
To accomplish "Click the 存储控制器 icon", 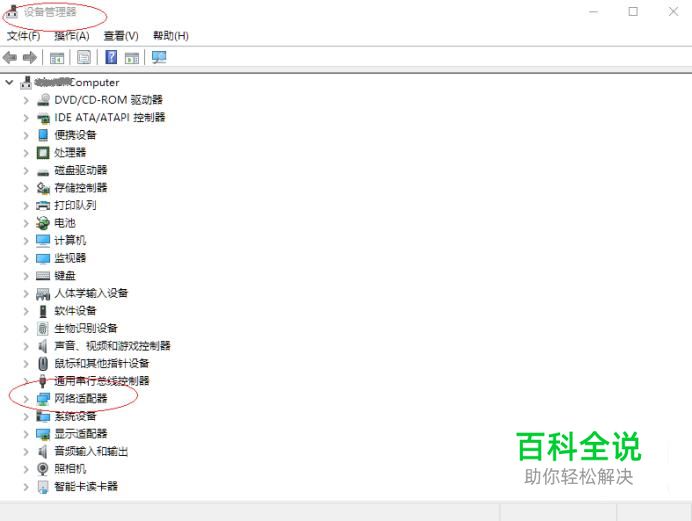I will tap(43, 188).
